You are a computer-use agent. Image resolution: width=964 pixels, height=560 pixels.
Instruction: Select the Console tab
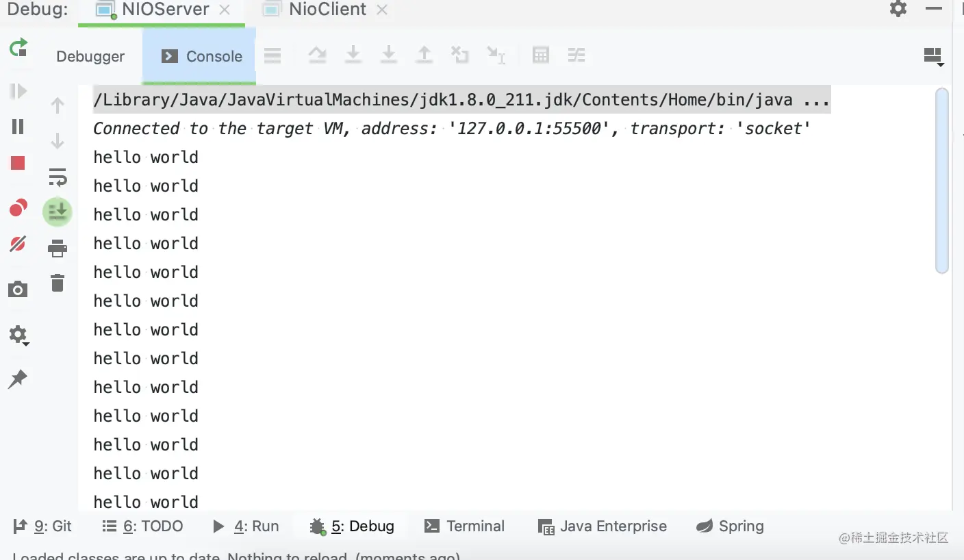click(199, 56)
